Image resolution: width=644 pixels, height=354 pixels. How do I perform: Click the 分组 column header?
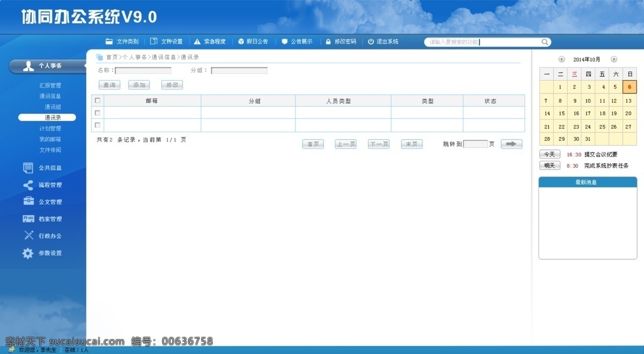(248, 100)
